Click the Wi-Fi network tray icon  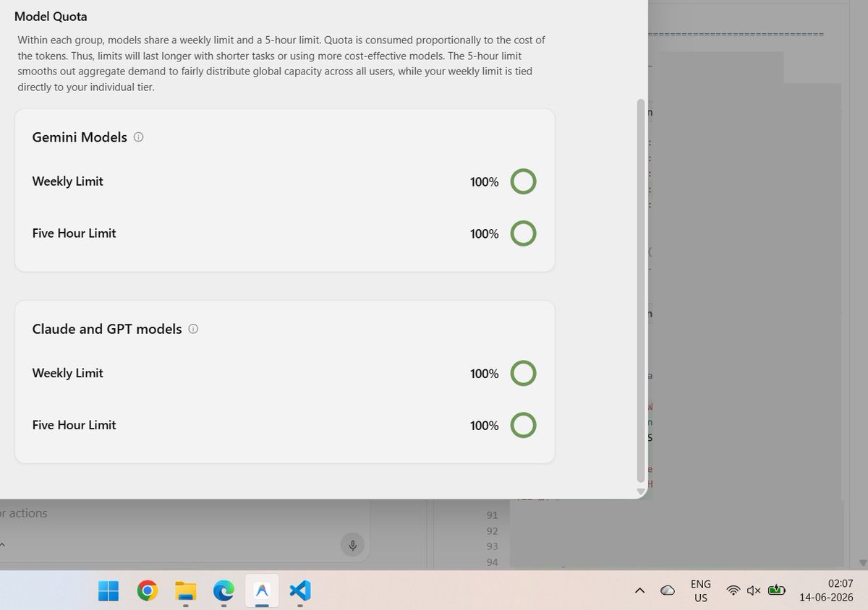[733, 590]
